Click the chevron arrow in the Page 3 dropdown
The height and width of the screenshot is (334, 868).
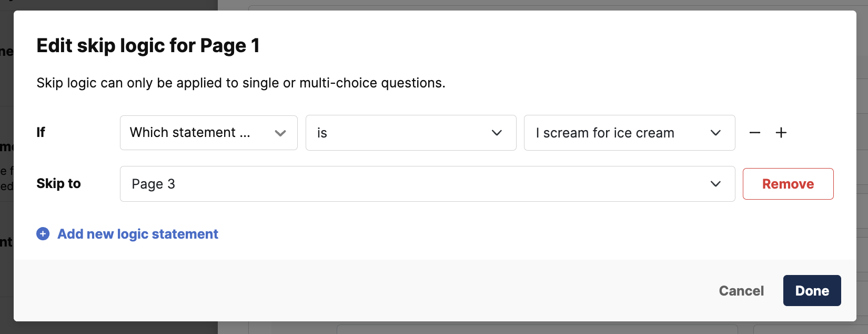coord(715,184)
